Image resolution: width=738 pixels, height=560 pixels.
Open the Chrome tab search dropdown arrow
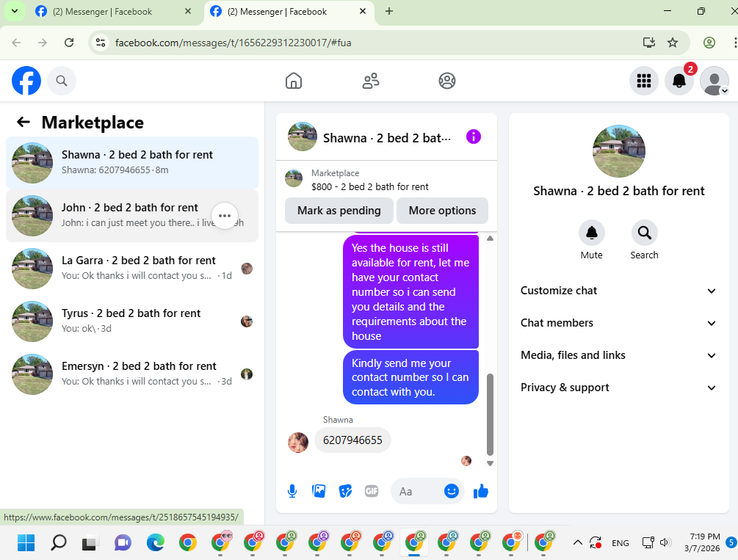(x=15, y=11)
